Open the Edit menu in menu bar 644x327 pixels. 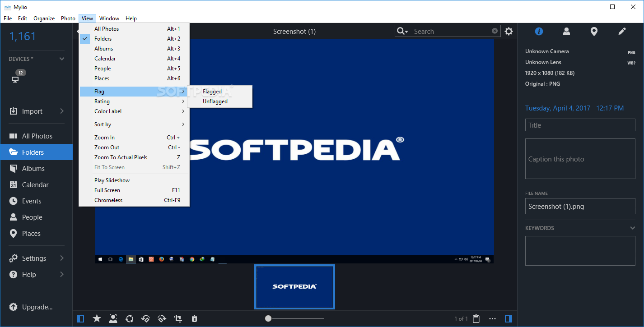point(23,18)
